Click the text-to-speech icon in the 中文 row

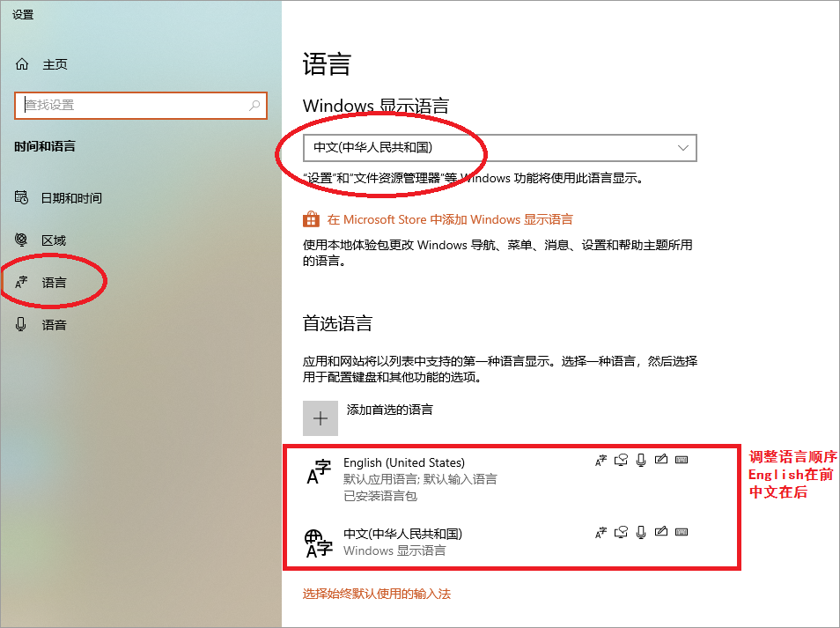[621, 531]
